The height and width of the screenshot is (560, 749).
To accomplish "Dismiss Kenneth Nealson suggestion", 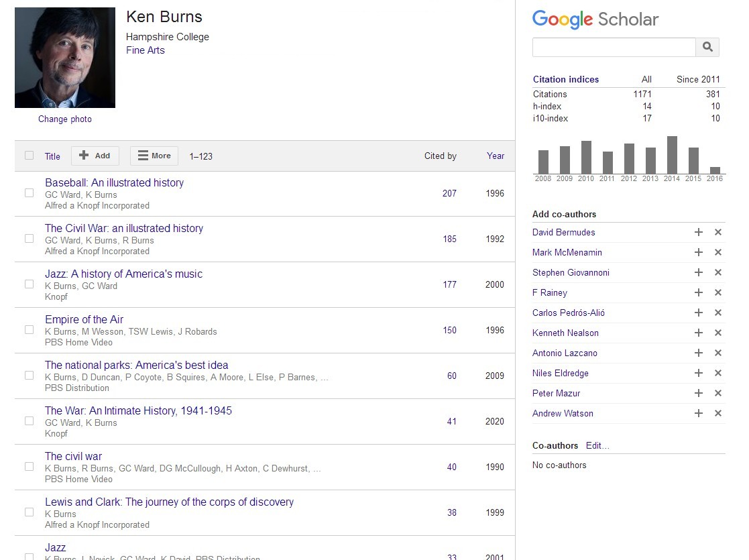I will click(717, 333).
